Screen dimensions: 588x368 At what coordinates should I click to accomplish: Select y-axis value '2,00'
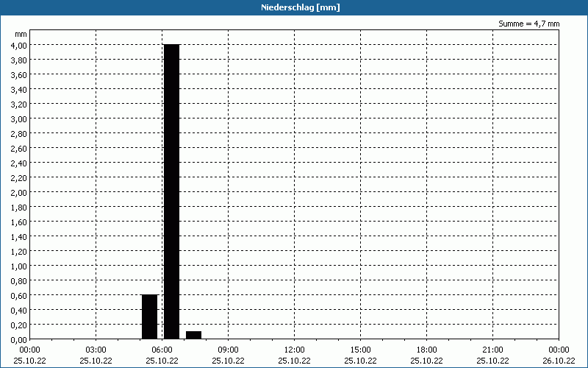(18, 192)
